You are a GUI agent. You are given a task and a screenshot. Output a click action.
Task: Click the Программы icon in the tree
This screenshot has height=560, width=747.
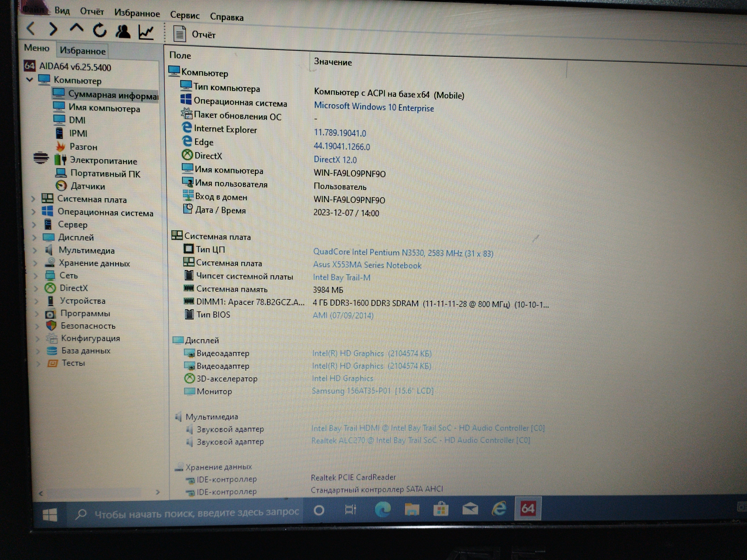point(51,313)
